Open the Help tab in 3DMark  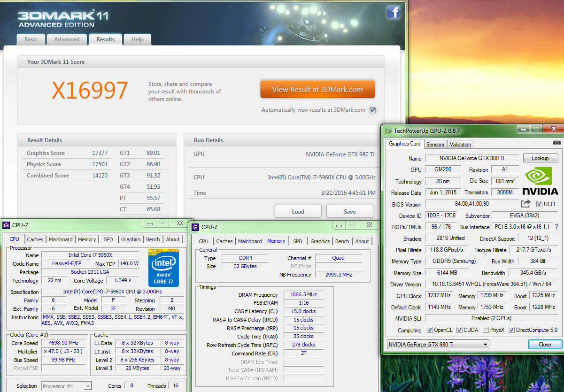pyautogui.click(x=138, y=39)
